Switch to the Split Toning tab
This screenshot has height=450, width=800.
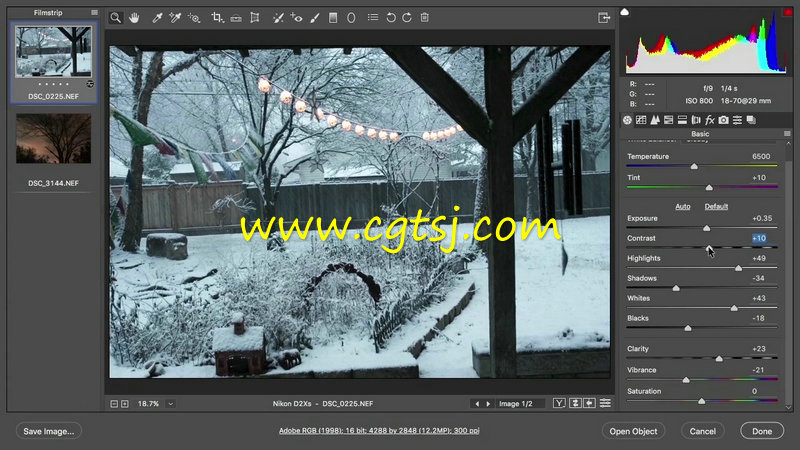[x=682, y=120]
